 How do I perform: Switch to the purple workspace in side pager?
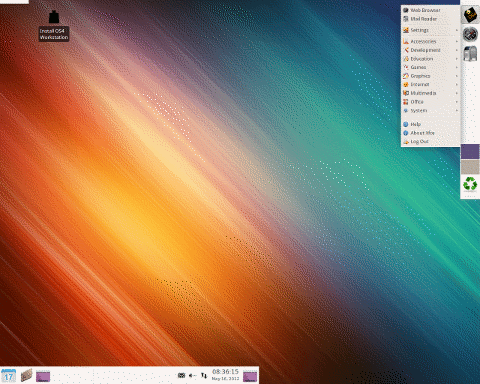(x=470, y=152)
